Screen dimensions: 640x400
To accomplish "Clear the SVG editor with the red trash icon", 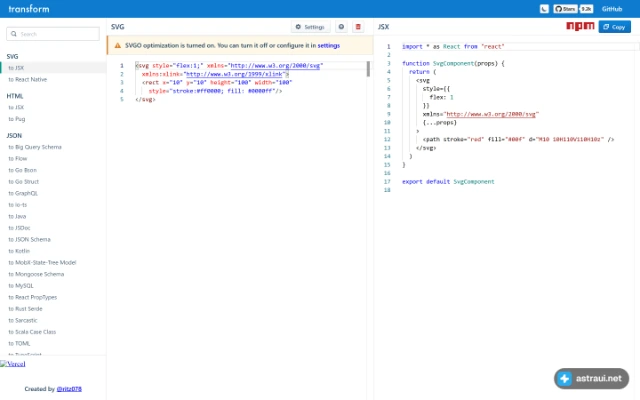I will (x=358, y=27).
